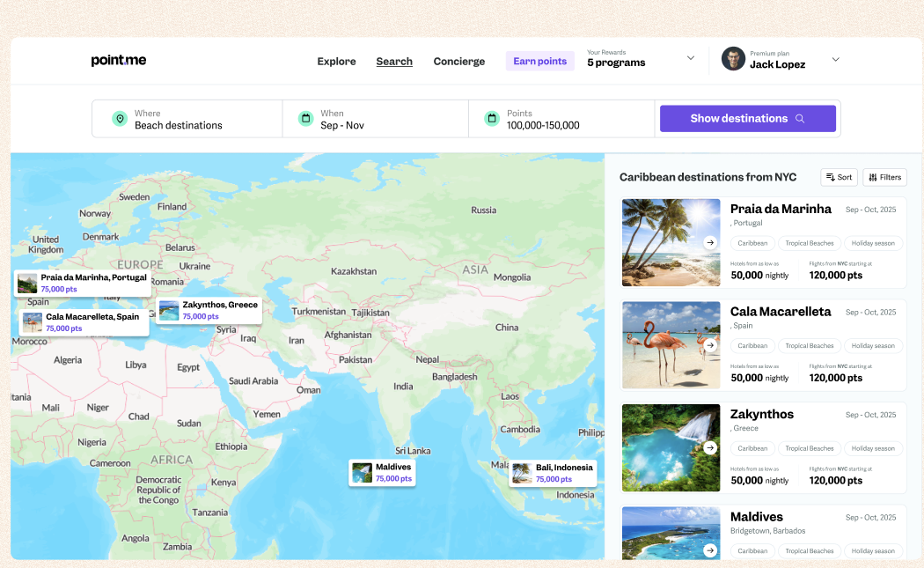The image size is (924, 568).
Task: Click the India label on map
Action: tap(403, 387)
